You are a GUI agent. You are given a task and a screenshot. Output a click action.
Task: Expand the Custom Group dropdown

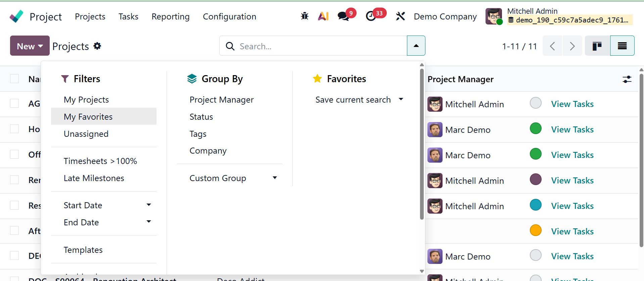click(x=275, y=178)
